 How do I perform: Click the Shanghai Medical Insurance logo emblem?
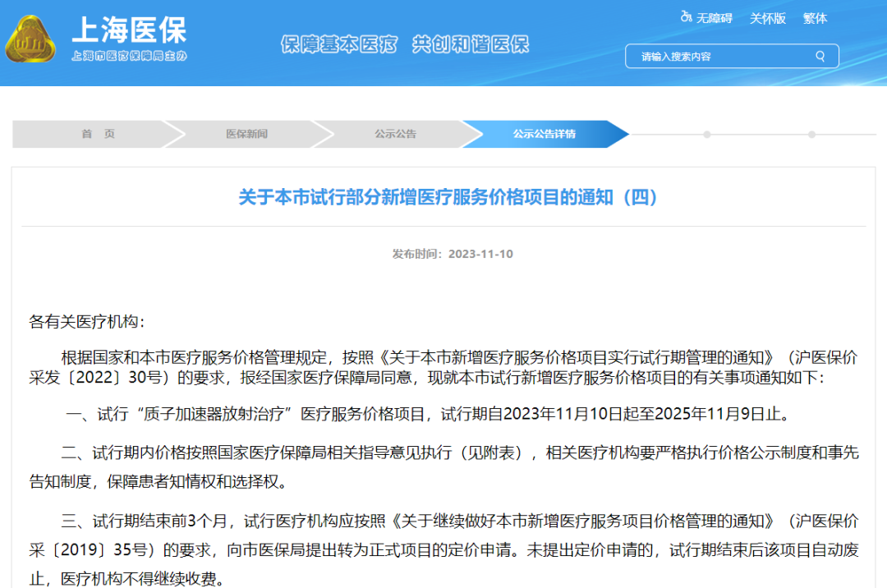click(31, 39)
